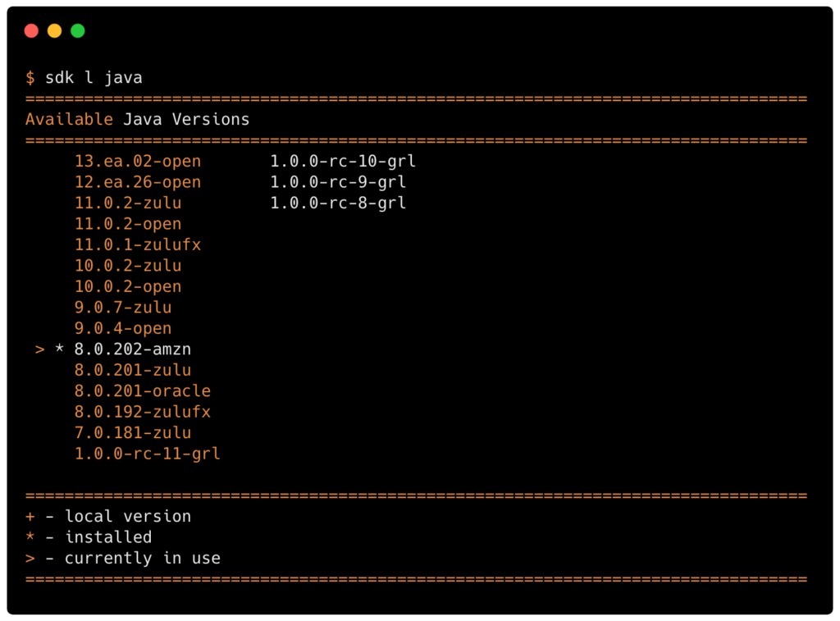Click the '+' symbol in the legend
The height and width of the screenshot is (621, 840).
[x=30, y=516]
